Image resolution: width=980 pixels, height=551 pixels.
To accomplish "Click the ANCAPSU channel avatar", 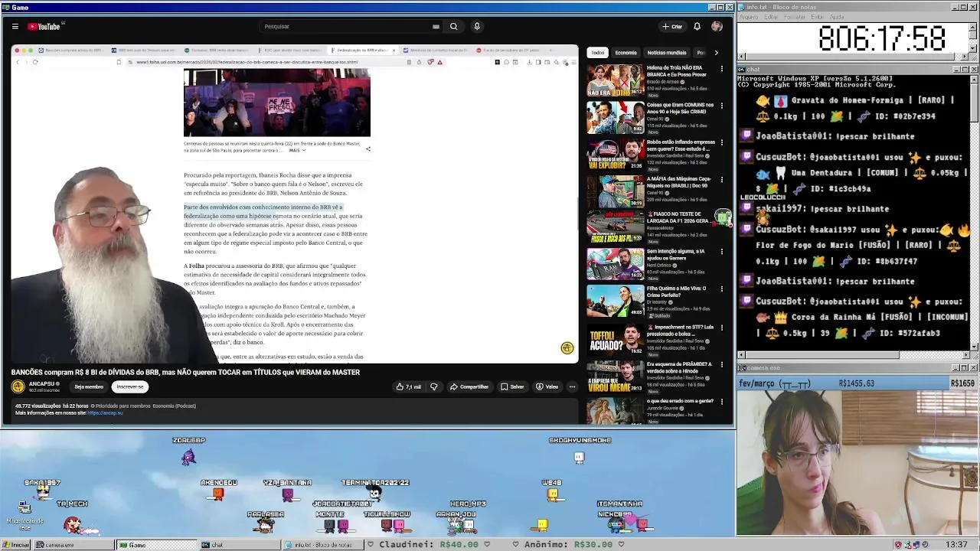I will point(18,386).
